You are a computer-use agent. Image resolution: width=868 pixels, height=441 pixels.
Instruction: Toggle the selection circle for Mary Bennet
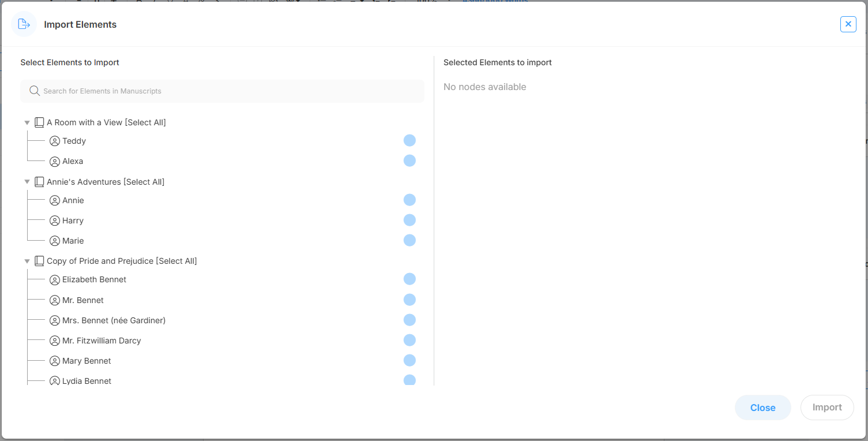click(409, 360)
